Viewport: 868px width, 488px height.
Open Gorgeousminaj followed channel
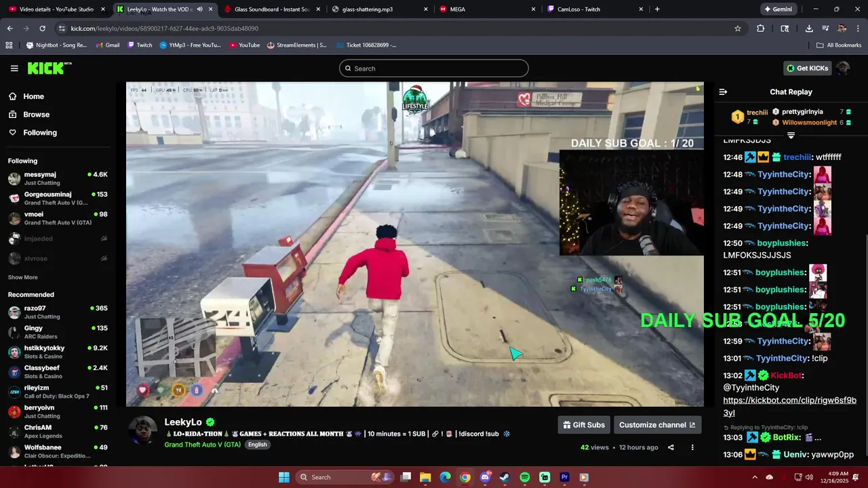(x=58, y=199)
